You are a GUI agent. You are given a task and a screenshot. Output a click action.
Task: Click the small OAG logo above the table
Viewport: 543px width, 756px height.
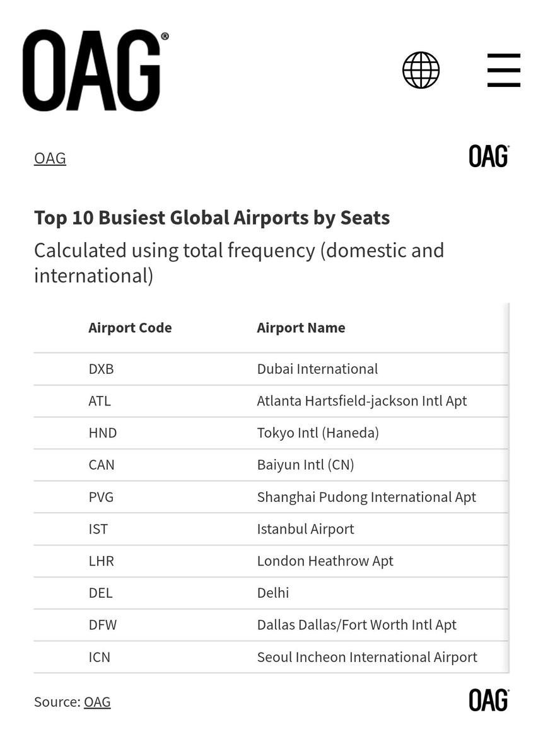point(489,156)
